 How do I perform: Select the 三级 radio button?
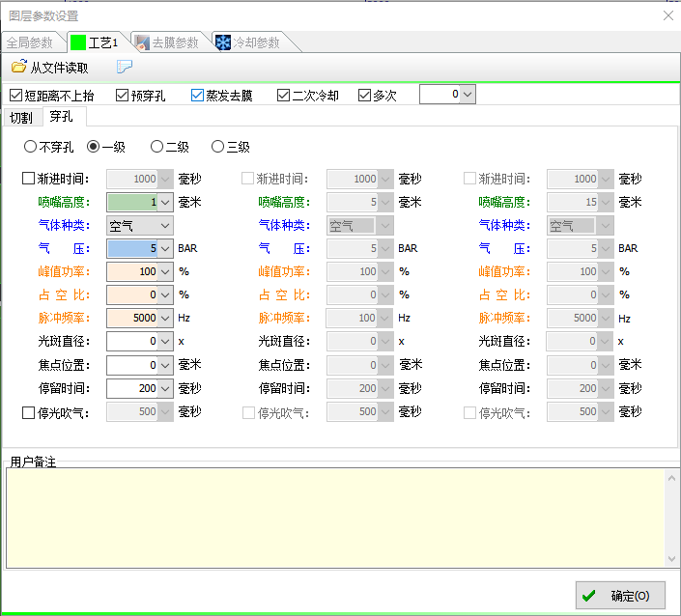(x=217, y=147)
